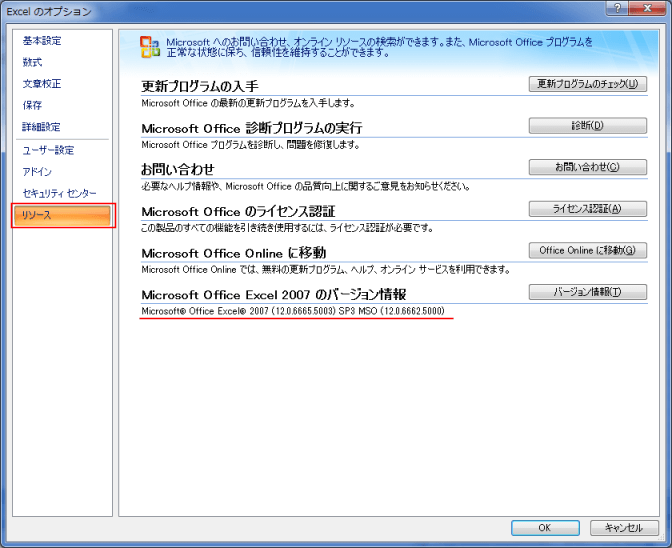Click the 更新プログラムの入手 heading

200,86
